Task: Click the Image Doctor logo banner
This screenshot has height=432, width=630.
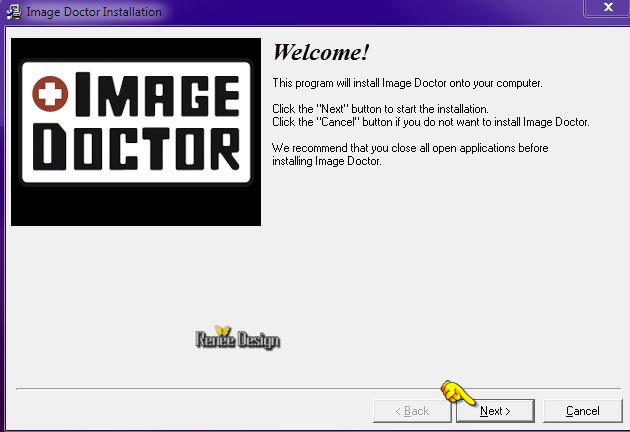Action: click(x=136, y=132)
